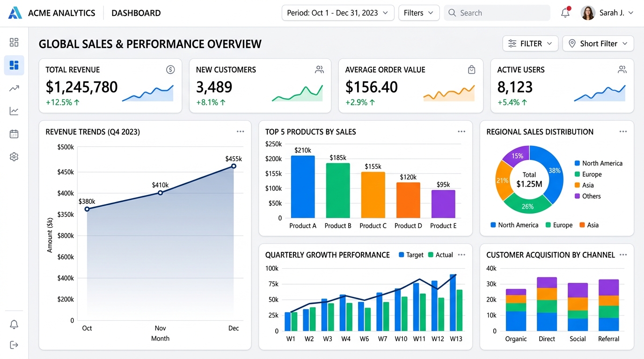Click the Referral stacked bar

(608, 305)
